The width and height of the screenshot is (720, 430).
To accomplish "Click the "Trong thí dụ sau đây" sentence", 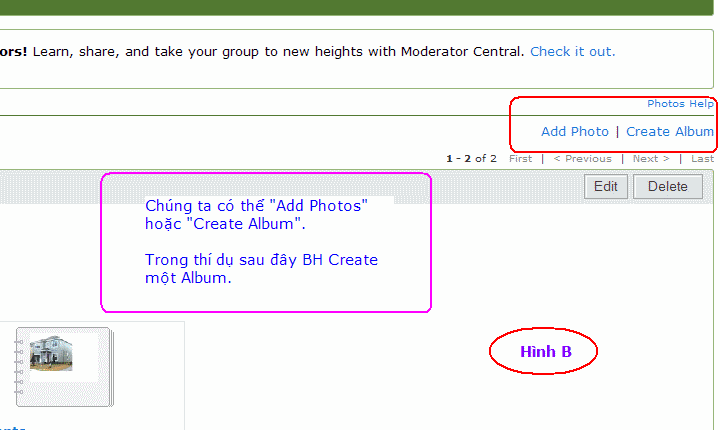I will [261, 269].
